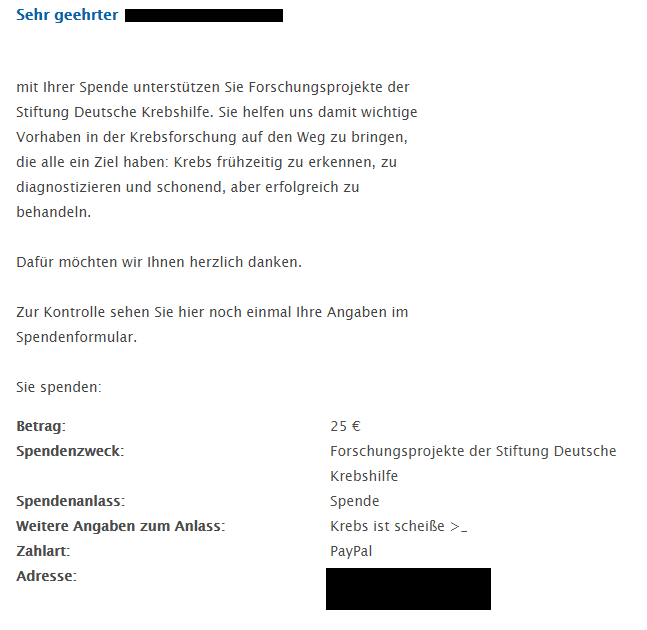Image resolution: width=647 pixels, height=630 pixels.
Task: Click the 'Spendenanlass:' label
Action: tap(71, 501)
